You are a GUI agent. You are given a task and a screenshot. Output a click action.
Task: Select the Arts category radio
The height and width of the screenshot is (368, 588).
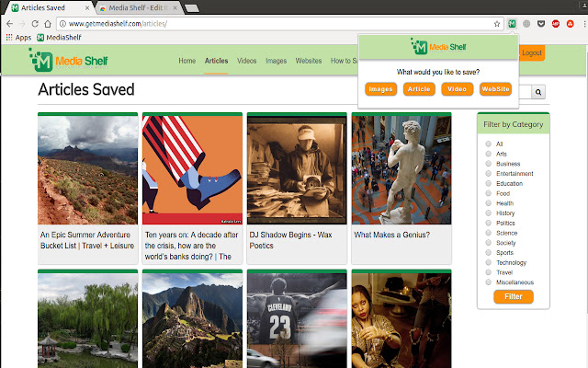pyautogui.click(x=488, y=154)
